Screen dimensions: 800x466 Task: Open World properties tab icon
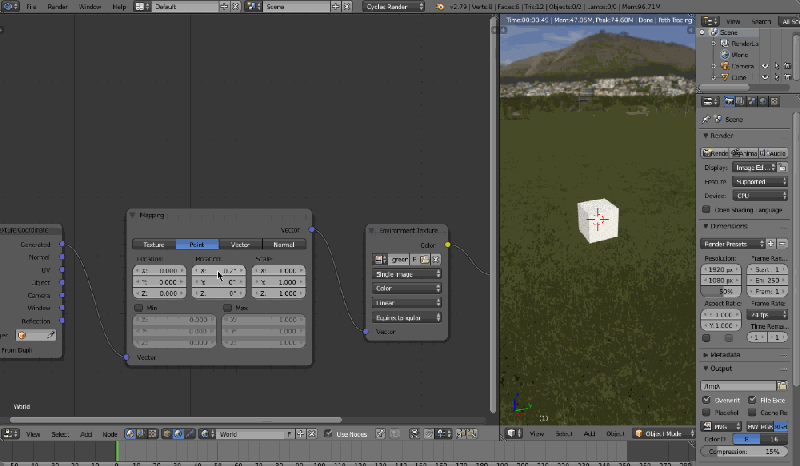point(763,102)
